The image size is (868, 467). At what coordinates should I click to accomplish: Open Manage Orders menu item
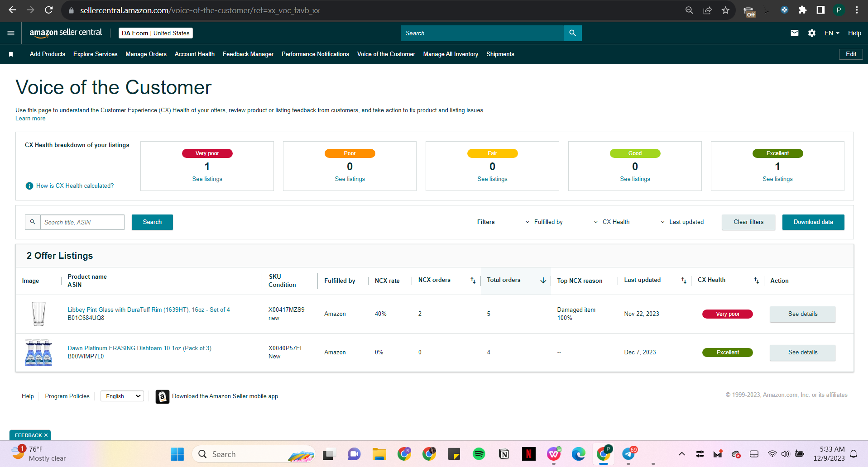coord(146,54)
